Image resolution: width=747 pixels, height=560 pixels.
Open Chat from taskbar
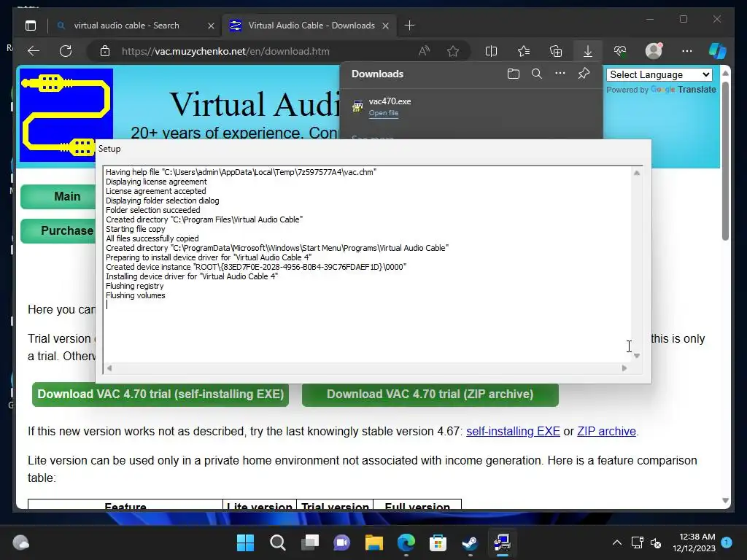click(x=341, y=542)
